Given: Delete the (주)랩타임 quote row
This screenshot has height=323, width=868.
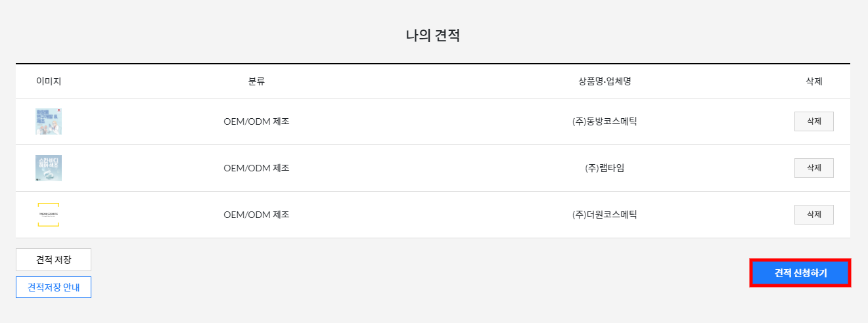Looking at the screenshot, I should [x=814, y=168].
